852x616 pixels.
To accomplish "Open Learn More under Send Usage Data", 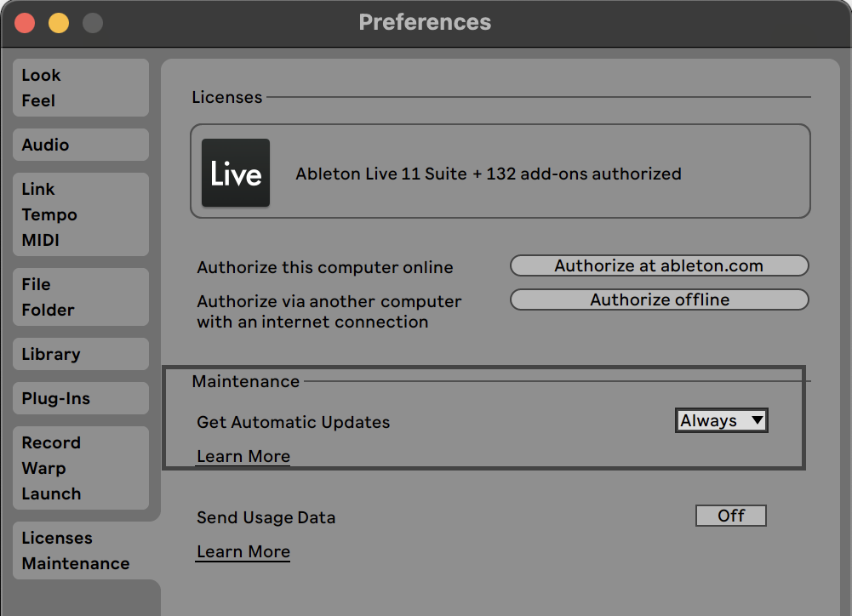I will tap(243, 551).
